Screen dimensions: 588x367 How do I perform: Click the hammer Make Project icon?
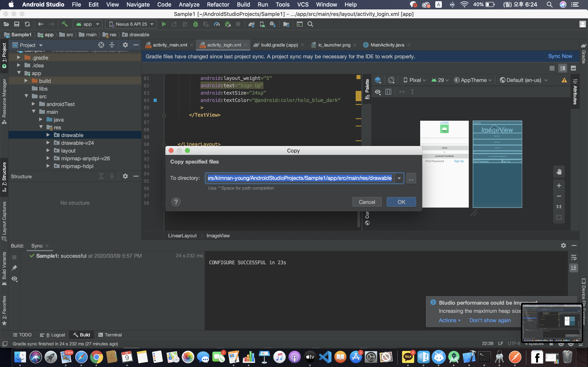tap(64, 24)
